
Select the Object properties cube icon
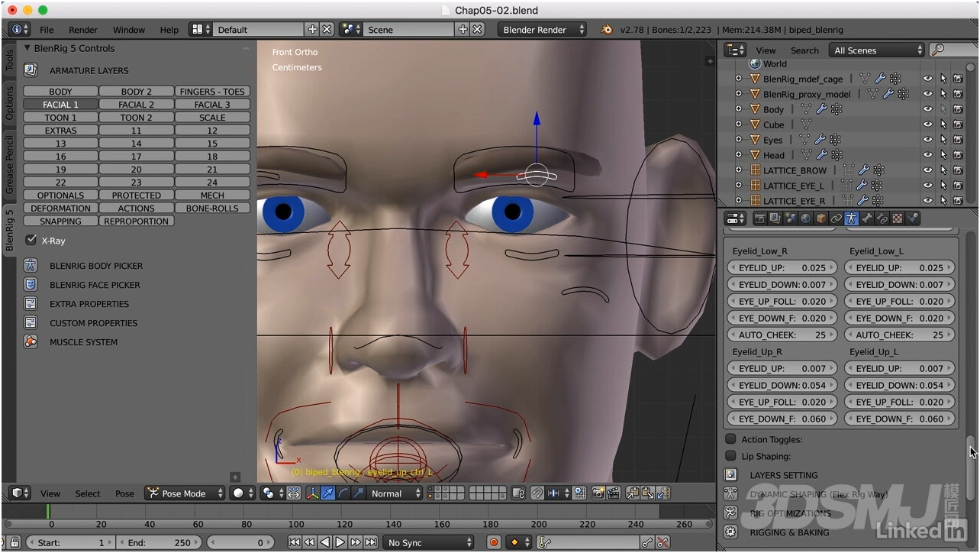(821, 218)
